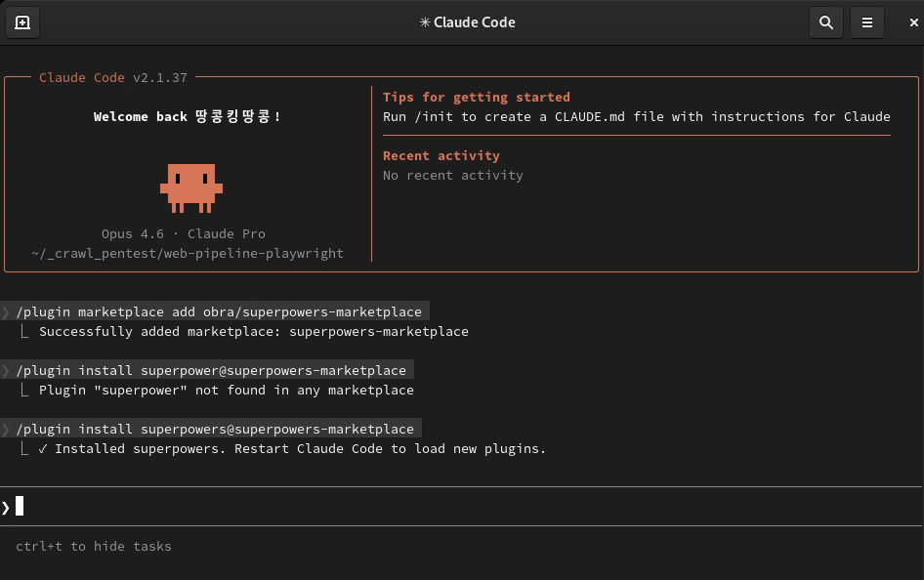Viewport: 924px width, 580px height.
Task: Click the 'Run /init to create a CLAUDE.md' tip
Action: pyautogui.click(x=637, y=116)
